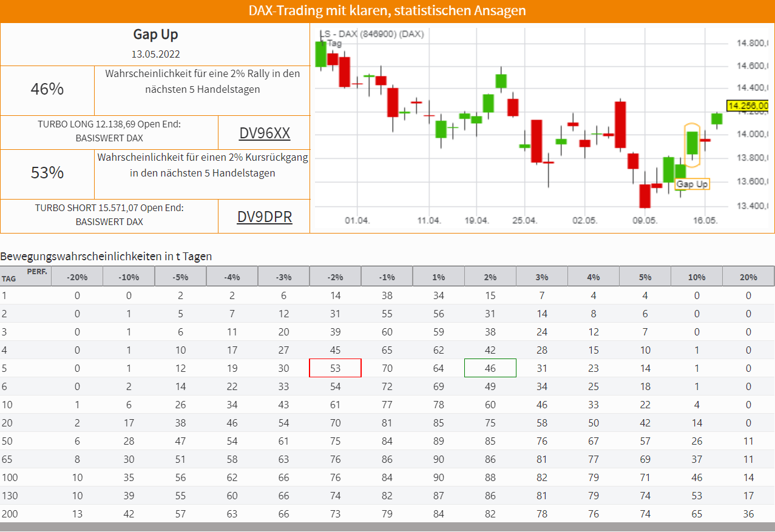Click 'TURBO SHORT 15.571,07 Open End' text
775x532 pixels.
point(109,207)
